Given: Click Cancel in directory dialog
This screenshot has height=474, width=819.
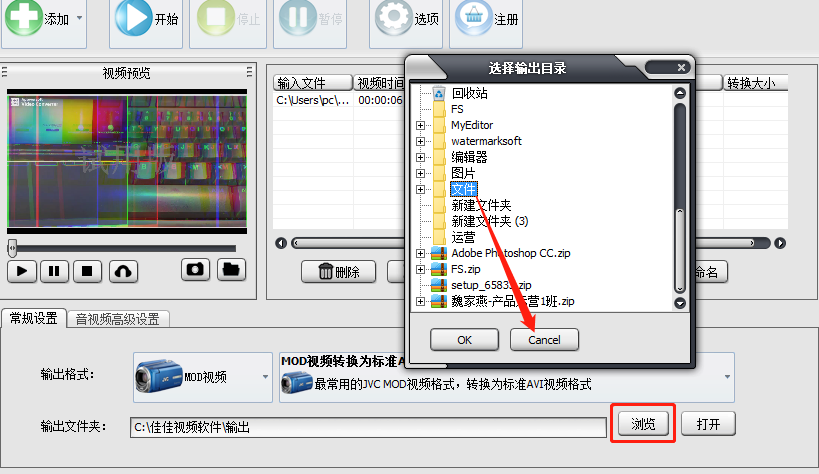Looking at the screenshot, I should [x=544, y=340].
